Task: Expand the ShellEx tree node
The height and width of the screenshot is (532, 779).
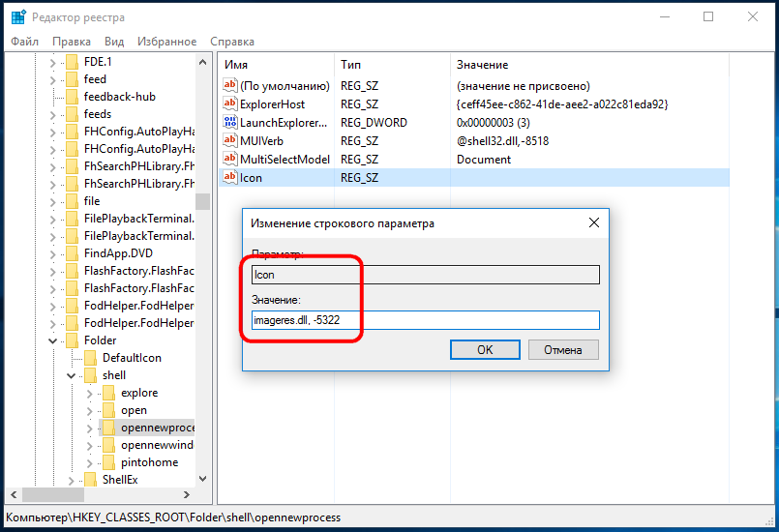Action: tap(71, 481)
